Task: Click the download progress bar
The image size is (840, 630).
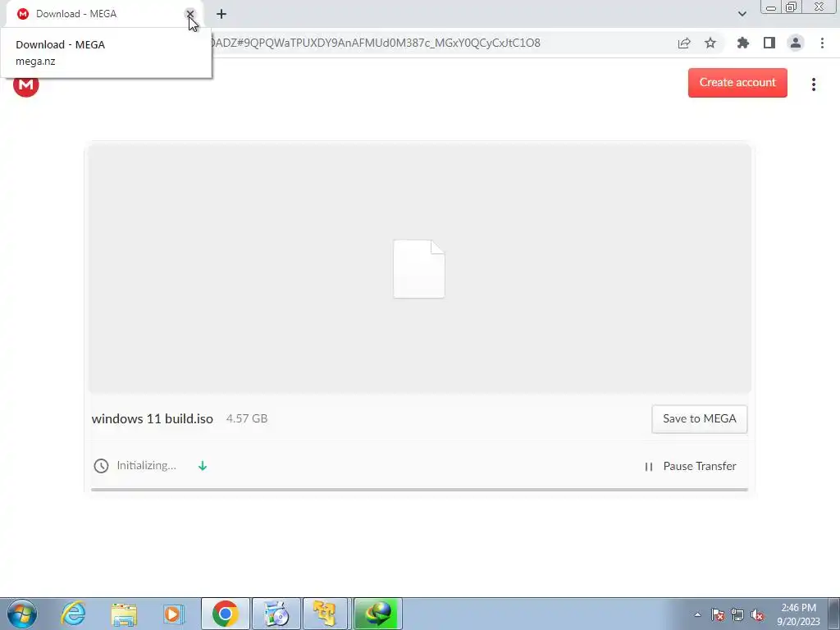Action: pos(419,490)
